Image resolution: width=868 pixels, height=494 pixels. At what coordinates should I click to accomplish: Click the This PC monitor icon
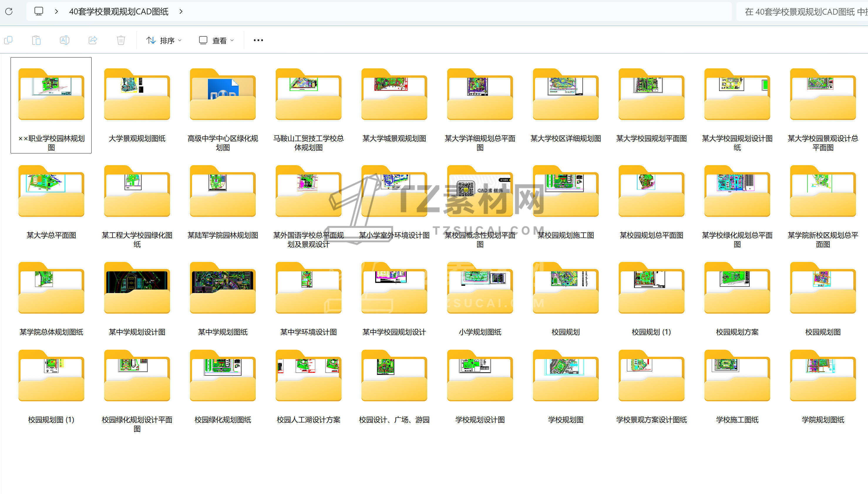39,11
